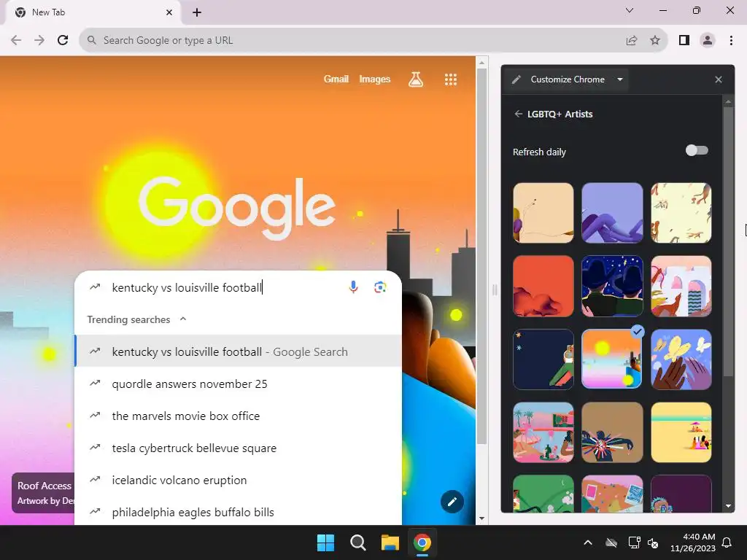Screen dimensions: 747x560
Task: Choose the starry night two hats theme
Action: coord(612,286)
